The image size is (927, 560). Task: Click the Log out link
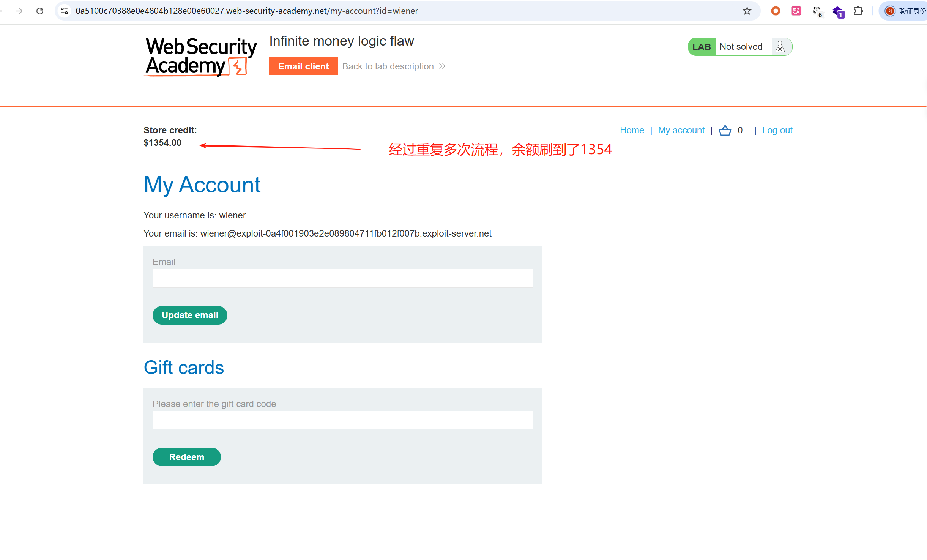(777, 130)
